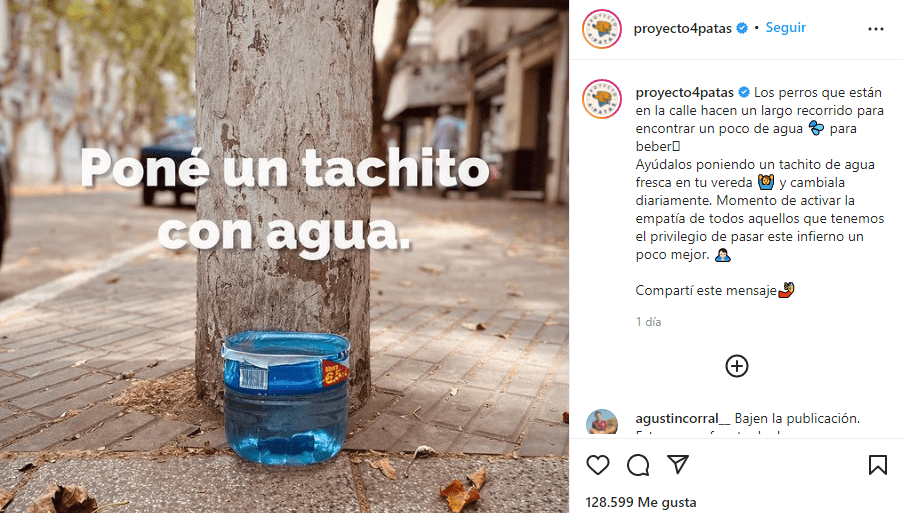
Task: Click the proyecto4patas avatar beside the caption
Action: click(x=602, y=99)
